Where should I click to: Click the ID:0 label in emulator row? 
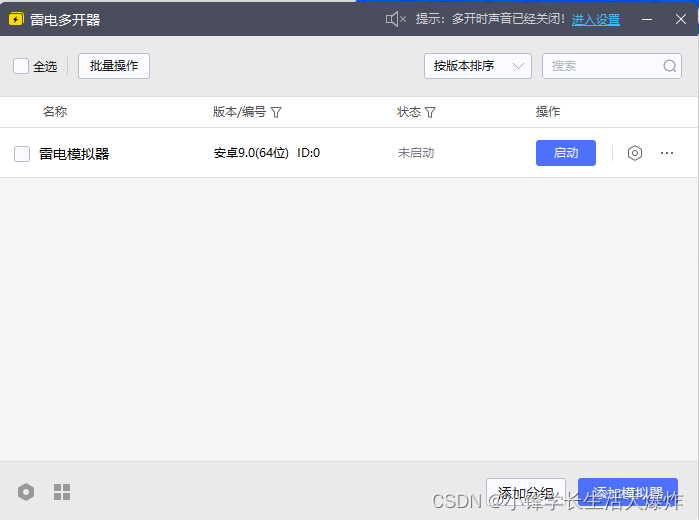(308, 153)
